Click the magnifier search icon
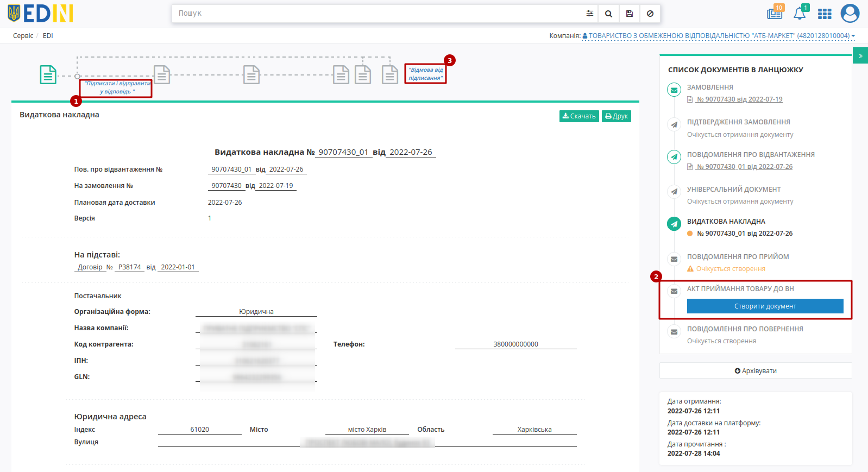The image size is (868, 472). (x=608, y=14)
